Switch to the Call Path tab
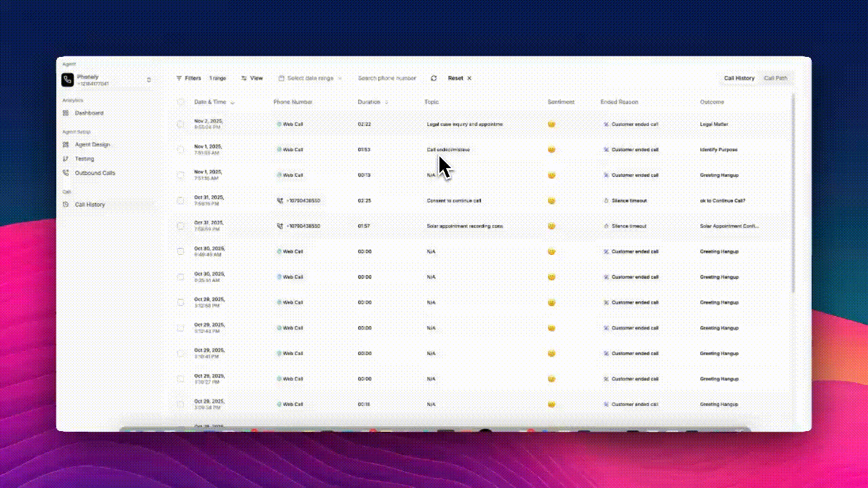The height and width of the screenshot is (488, 868). (776, 78)
